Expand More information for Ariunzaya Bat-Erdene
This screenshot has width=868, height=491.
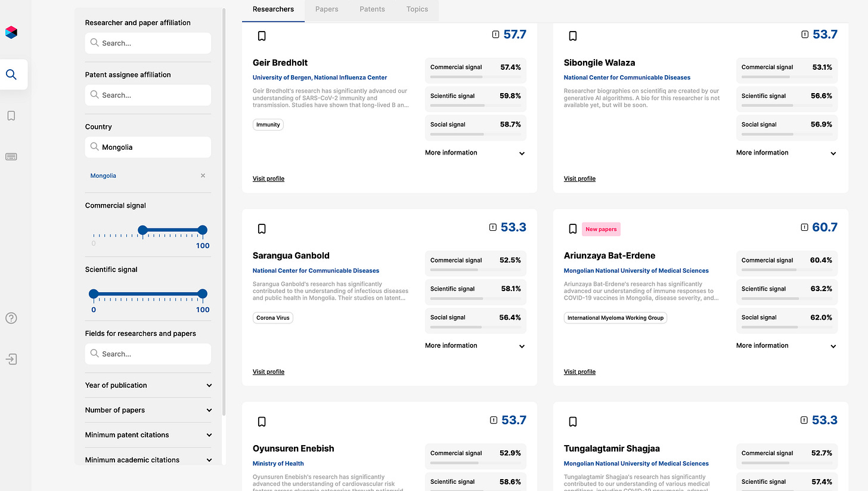787,345
